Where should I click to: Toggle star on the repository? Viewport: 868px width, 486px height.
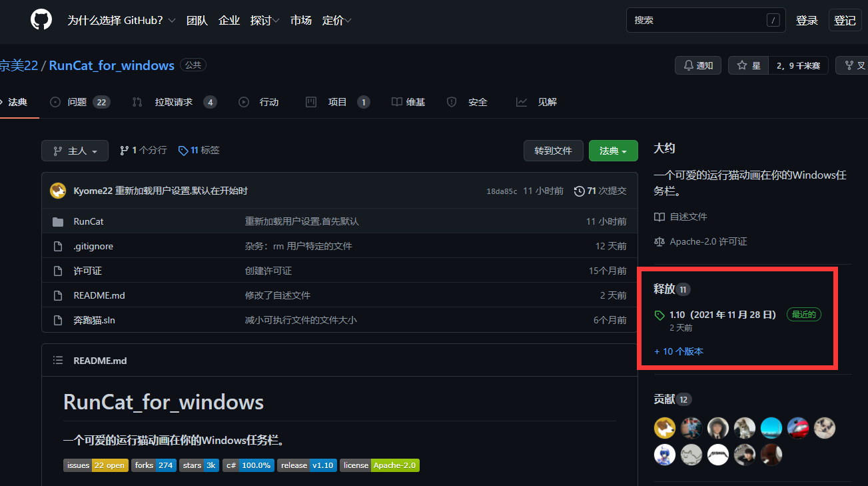tap(747, 65)
